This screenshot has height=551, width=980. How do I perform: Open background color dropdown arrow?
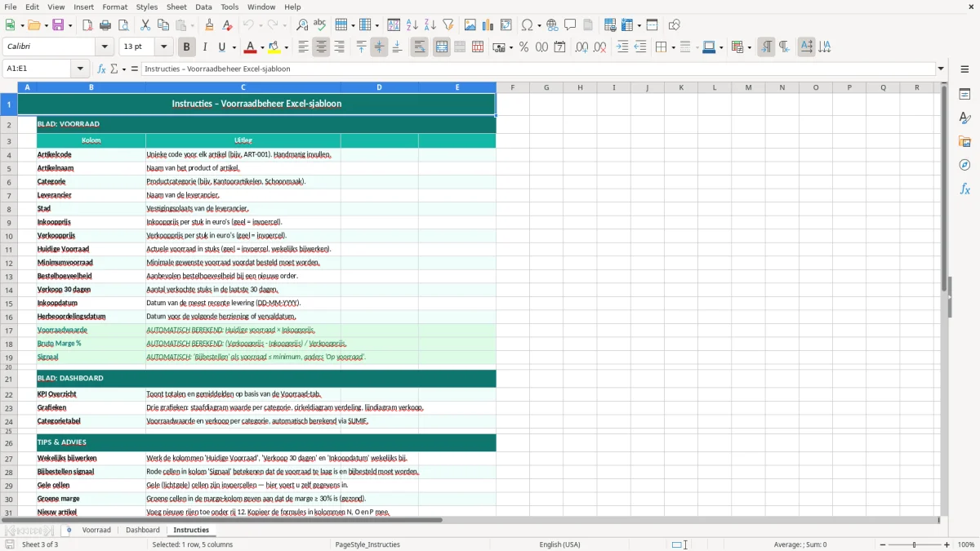(287, 47)
